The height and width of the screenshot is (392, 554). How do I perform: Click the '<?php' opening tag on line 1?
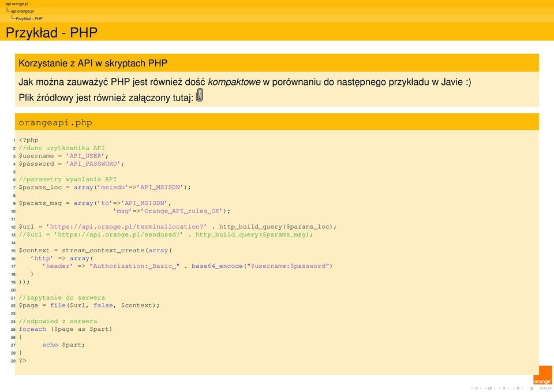pos(29,140)
